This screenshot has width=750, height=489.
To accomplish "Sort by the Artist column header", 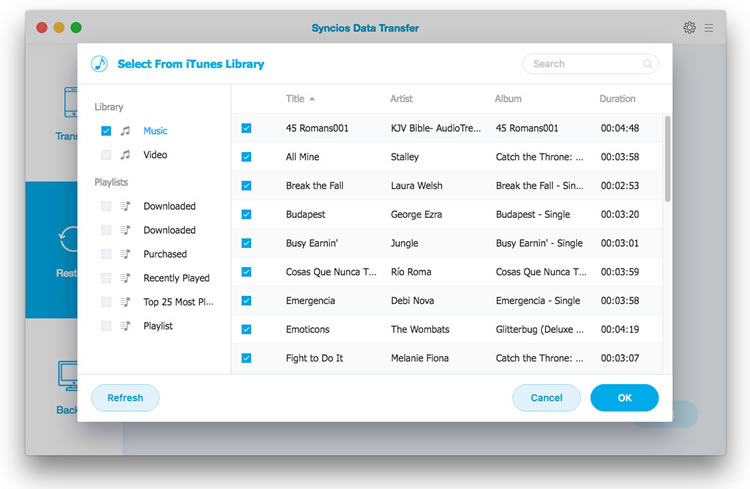I will click(x=401, y=99).
